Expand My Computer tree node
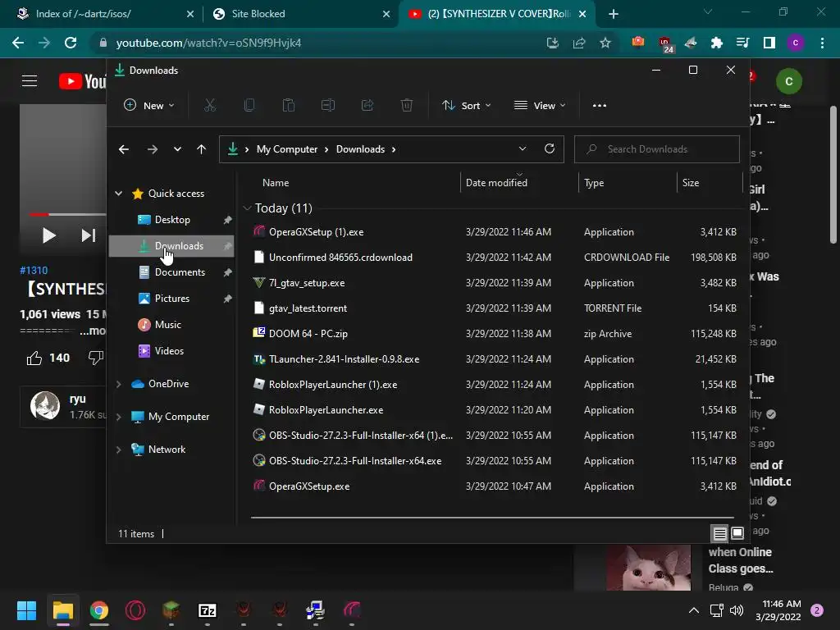The height and width of the screenshot is (630, 840). pyautogui.click(x=118, y=417)
